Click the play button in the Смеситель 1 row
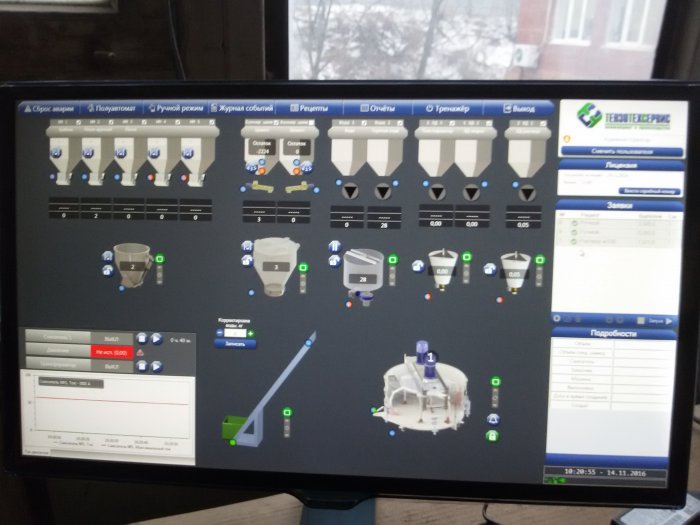The width and height of the screenshot is (700, 525). pos(156,338)
